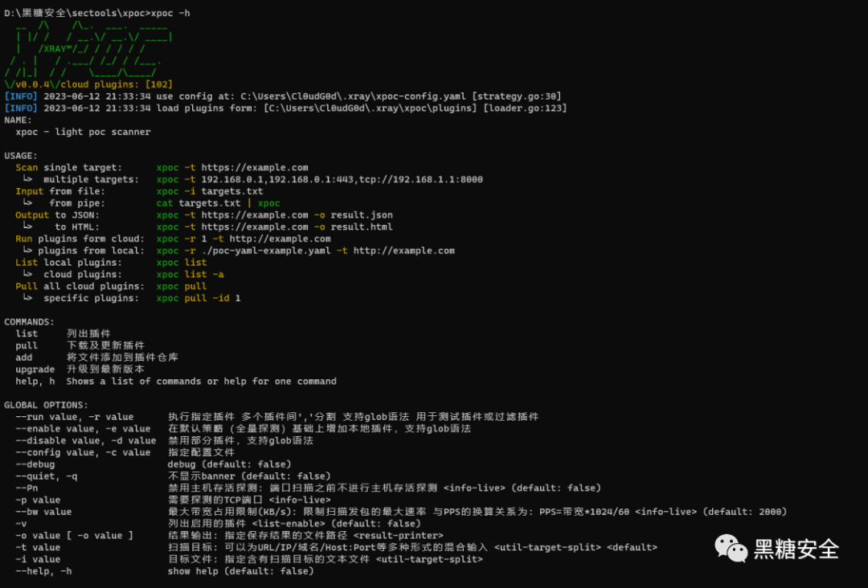Select the command 'xpoc pull -id 1'

click(199, 298)
